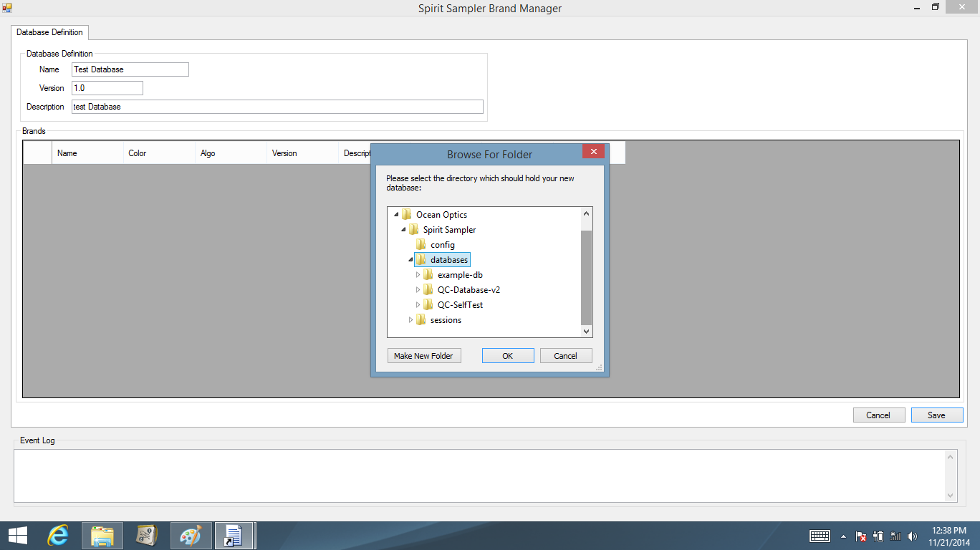Expand the sessions folder node
The image size is (980, 550).
coord(410,320)
